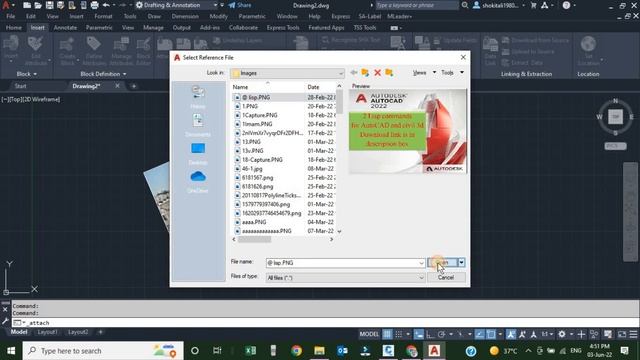
Task: Click Save icon in quick access toolbar
Action: 49,5
